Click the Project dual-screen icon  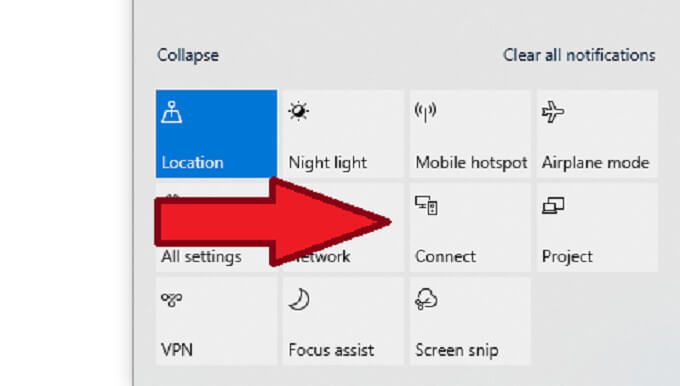click(x=553, y=206)
